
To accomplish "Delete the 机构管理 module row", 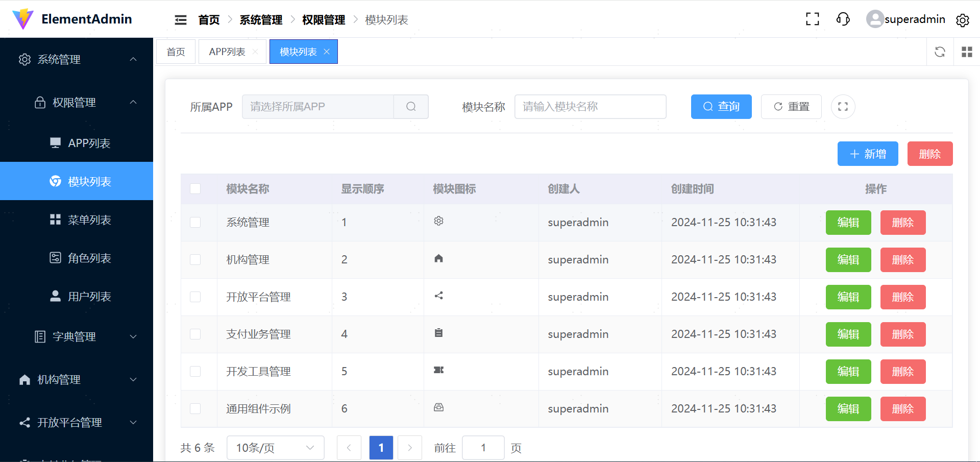I will pyautogui.click(x=903, y=260).
